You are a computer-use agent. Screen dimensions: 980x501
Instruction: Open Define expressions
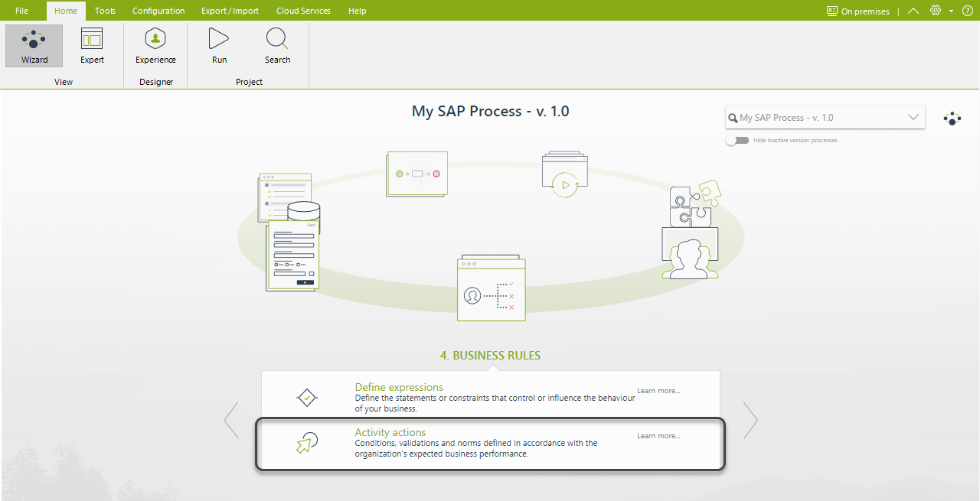click(x=399, y=387)
